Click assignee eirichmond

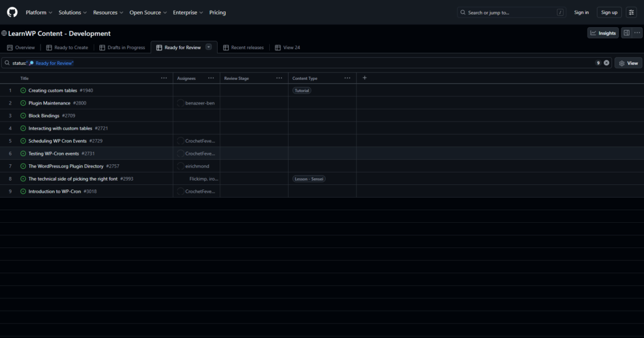point(197,166)
